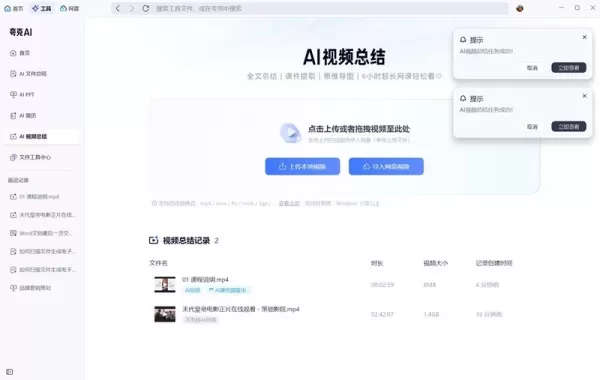
Task: Click the refresh icon beside the search bar
Action: 146,8
